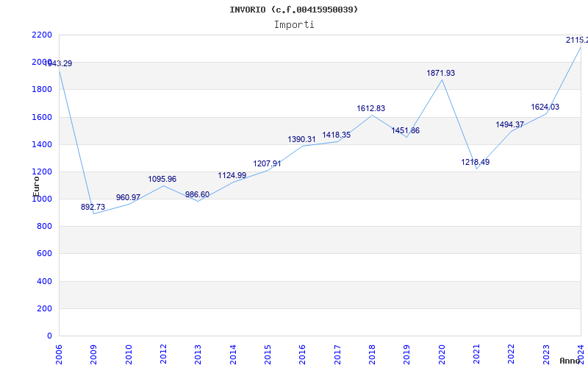This screenshot has width=588, height=368.
Task: Click y-axis value 1200
Action: (42, 172)
